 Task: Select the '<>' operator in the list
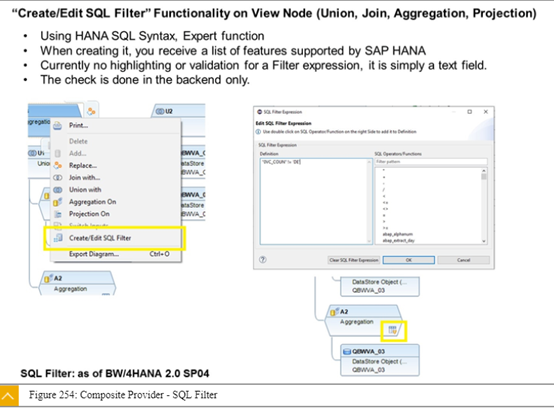click(385, 209)
